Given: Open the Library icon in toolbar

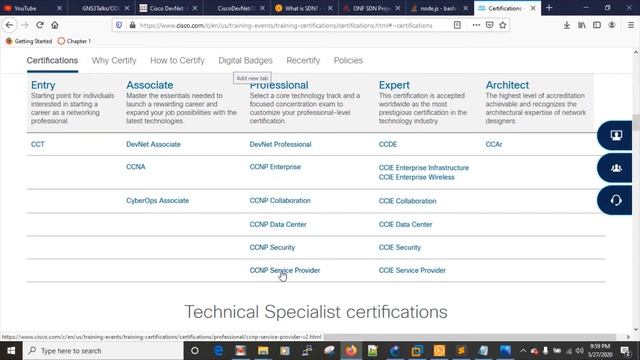Looking at the screenshot, I should tap(582, 25).
